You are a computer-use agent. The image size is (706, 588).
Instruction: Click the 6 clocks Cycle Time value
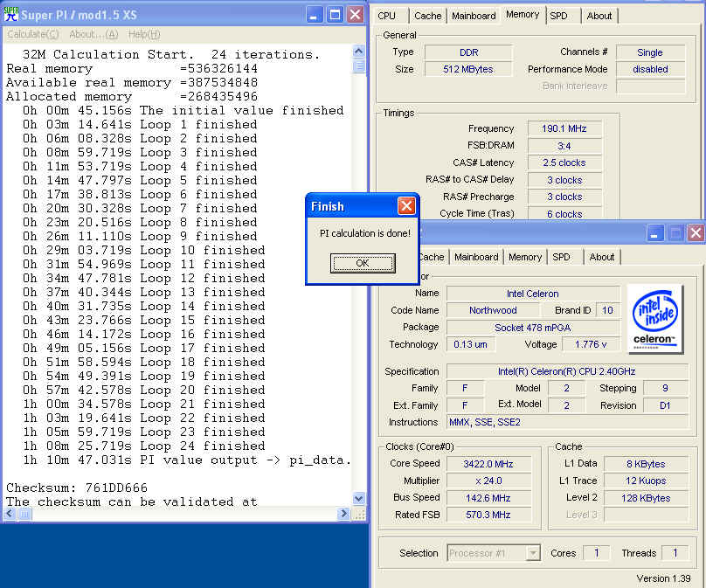click(x=564, y=214)
